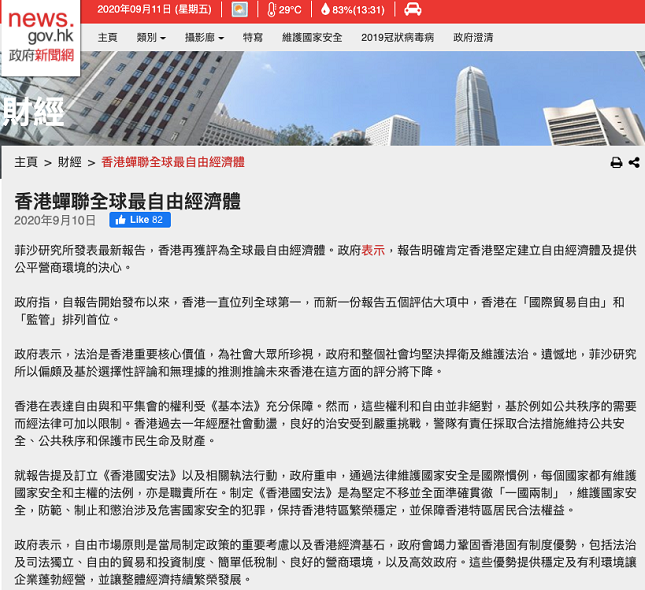Screen dimensions: 645x590
Task: Click the 29°C temperature indicator
Action: click(x=283, y=10)
